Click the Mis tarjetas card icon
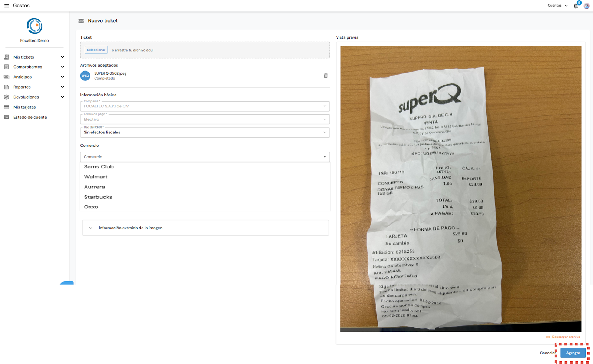This screenshot has width=593, height=364. [x=6, y=107]
